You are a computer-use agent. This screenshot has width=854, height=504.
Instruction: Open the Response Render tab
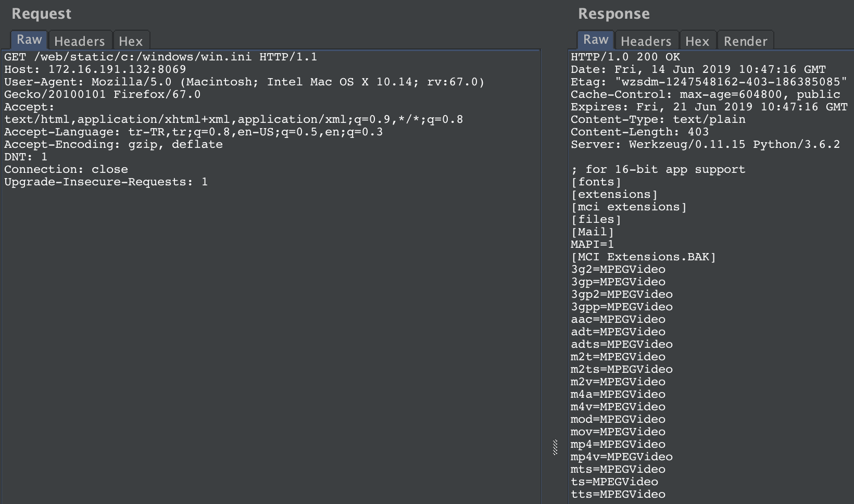tap(745, 41)
